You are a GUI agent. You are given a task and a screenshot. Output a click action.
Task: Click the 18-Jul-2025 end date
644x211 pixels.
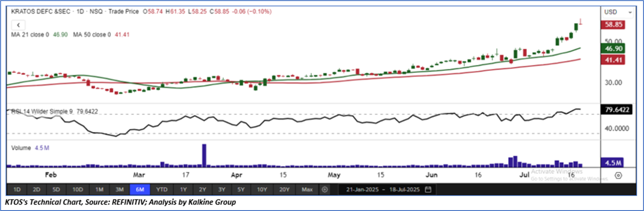405,189
